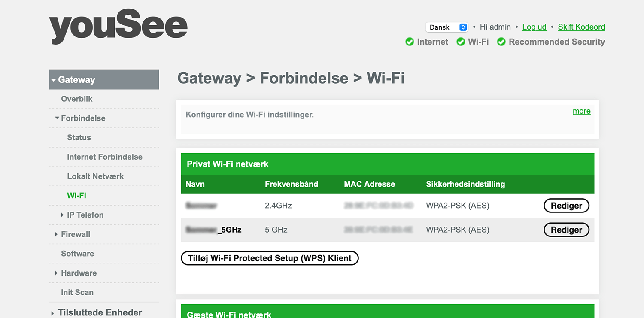Image resolution: width=644 pixels, height=318 pixels.
Task: Click the green Internet status checkmark icon
Action: pos(410,42)
